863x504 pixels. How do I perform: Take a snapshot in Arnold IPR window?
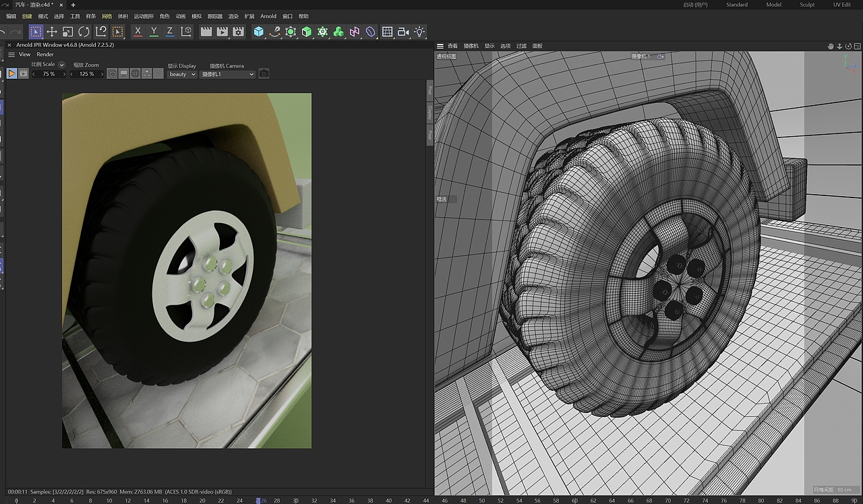tap(264, 73)
